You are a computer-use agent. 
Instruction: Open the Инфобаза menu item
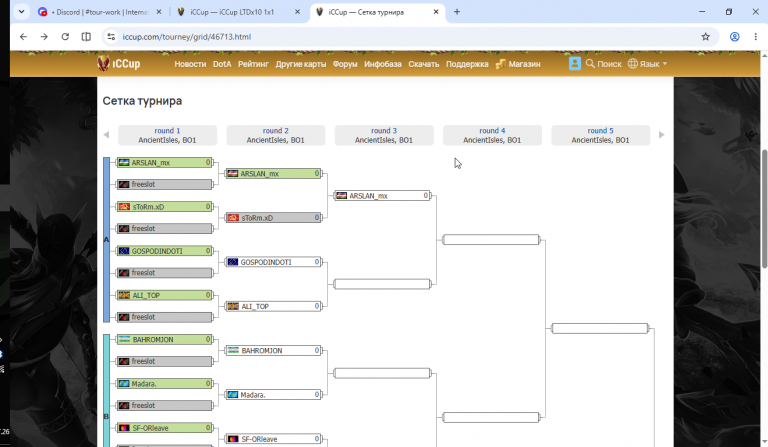coord(383,64)
